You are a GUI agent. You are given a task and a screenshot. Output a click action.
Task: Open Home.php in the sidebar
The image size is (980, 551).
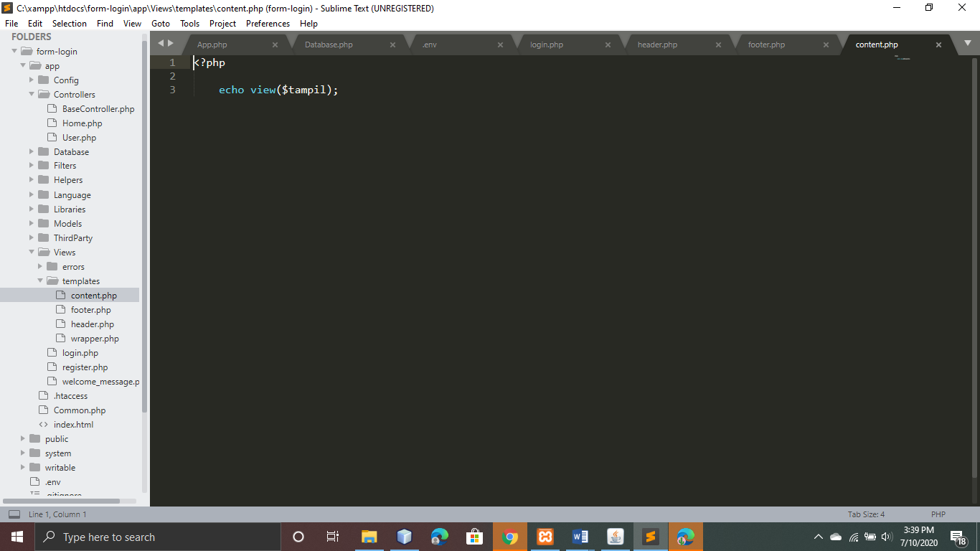tap(82, 123)
